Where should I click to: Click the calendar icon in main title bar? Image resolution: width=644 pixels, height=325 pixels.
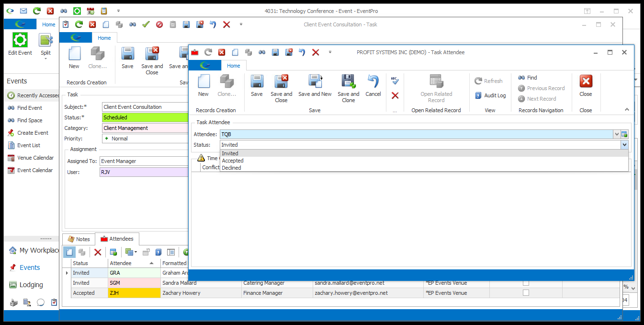pyautogui.click(x=90, y=11)
